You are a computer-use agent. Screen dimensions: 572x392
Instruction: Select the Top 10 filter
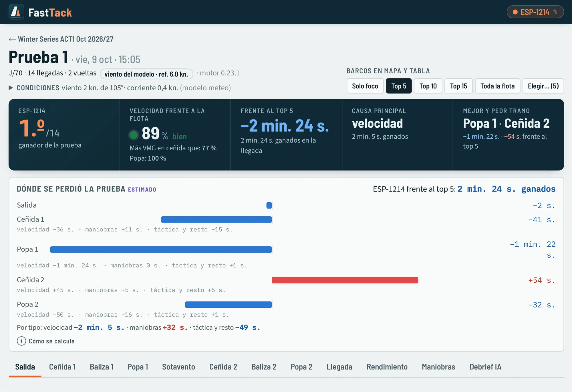click(428, 86)
